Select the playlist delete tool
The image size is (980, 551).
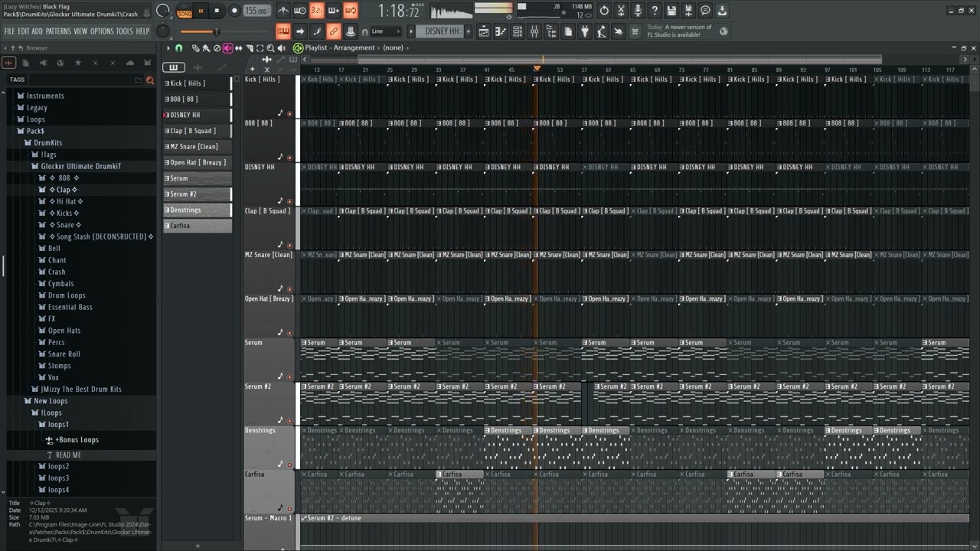pyautogui.click(x=217, y=47)
